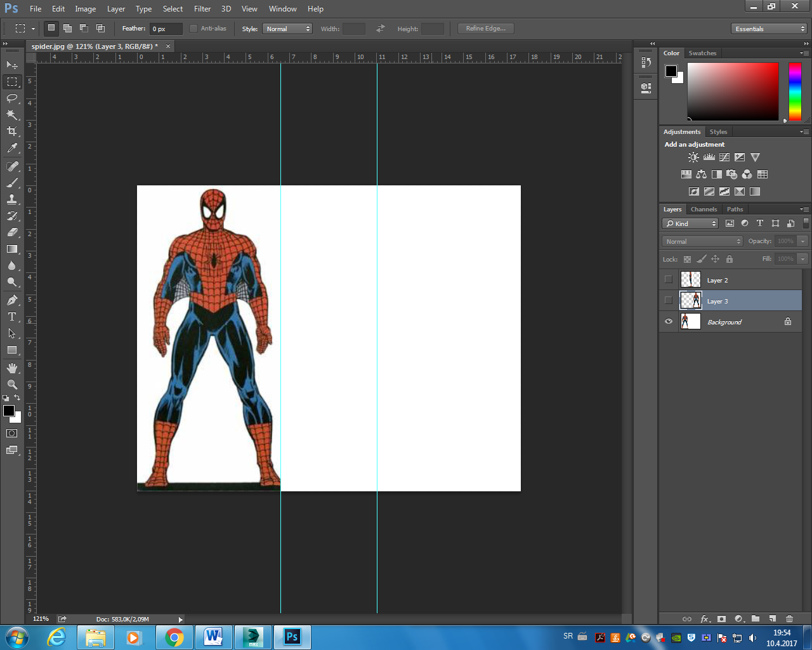The width and height of the screenshot is (812, 650).
Task: Close the spider.jpg document tab
Action: point(168,46)
